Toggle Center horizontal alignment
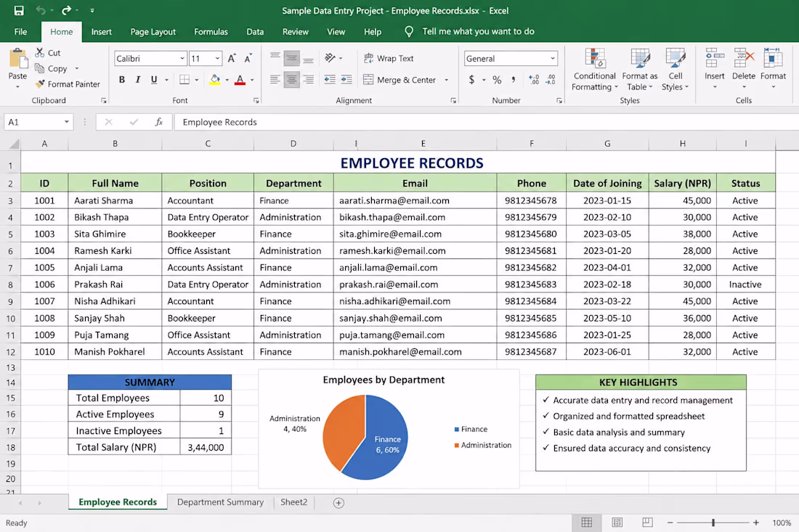Screen dimensions: 799x532 pyautogui.click(x=291, y=80)
